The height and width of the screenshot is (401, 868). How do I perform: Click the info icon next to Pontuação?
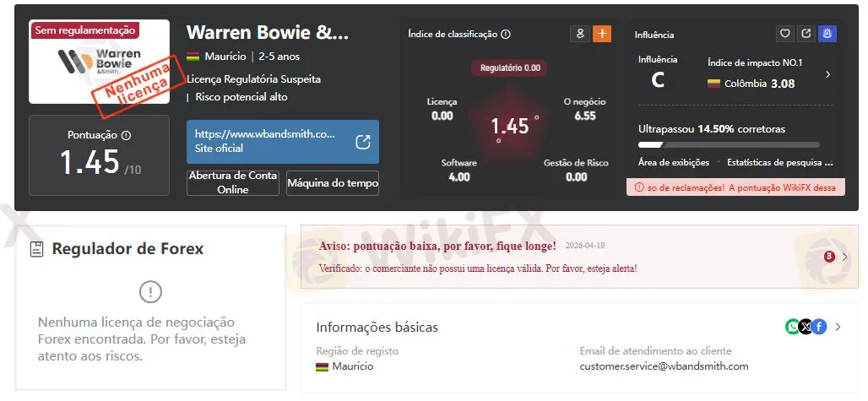point(126,135)
